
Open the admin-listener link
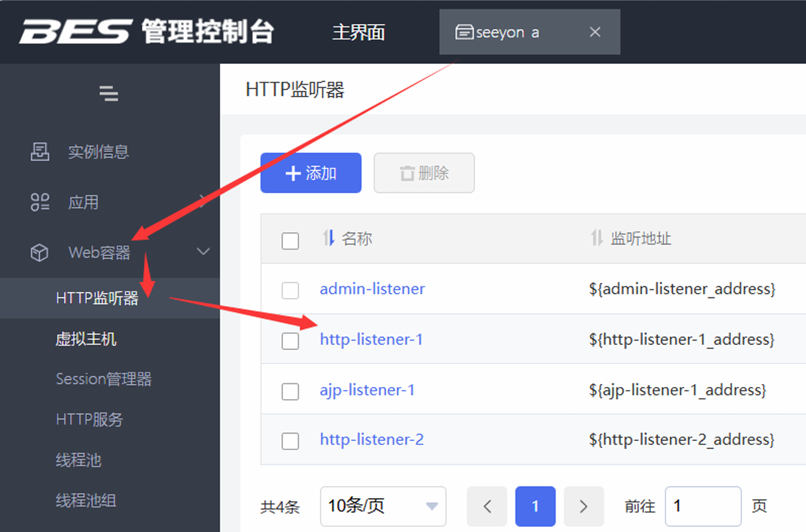372,289
